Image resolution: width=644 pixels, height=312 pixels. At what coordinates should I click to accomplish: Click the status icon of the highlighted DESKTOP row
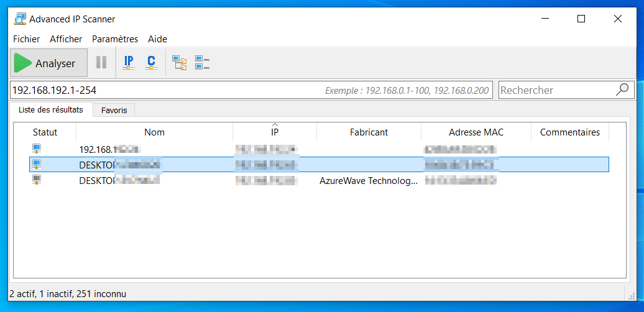click(x=37, y=165)
